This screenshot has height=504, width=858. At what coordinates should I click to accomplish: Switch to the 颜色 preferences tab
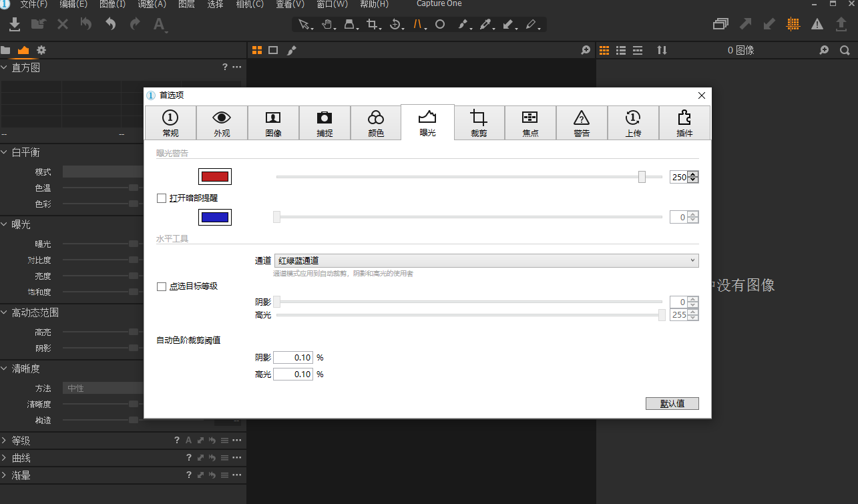(x=376, y=123)
